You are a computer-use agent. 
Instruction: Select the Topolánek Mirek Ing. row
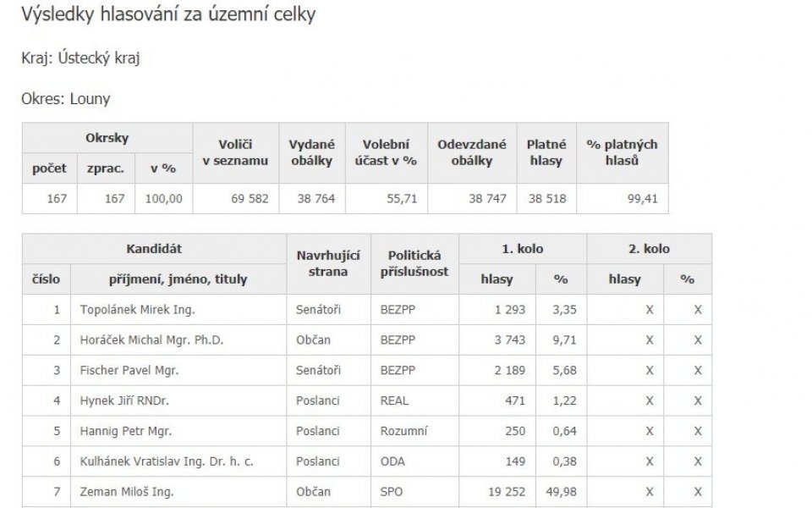click(x=366, y=310)
